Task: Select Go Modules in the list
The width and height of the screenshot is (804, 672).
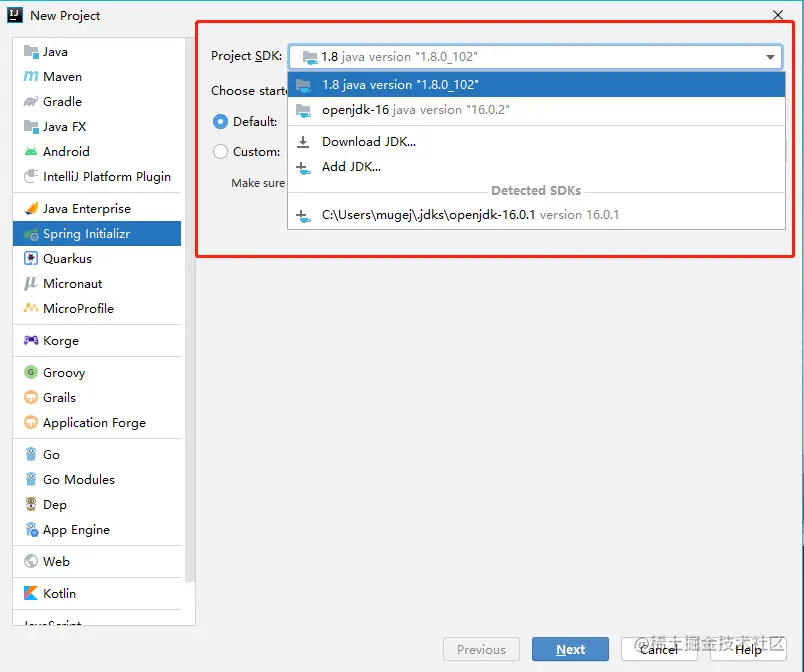Action: coord(97,479)
